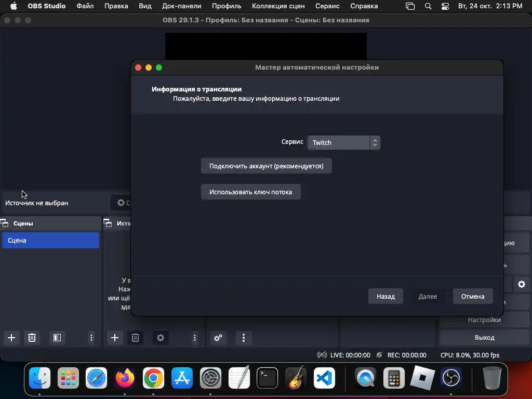Select the Сцена item in scenes list

pyautogui.click(x=50, y=240)
